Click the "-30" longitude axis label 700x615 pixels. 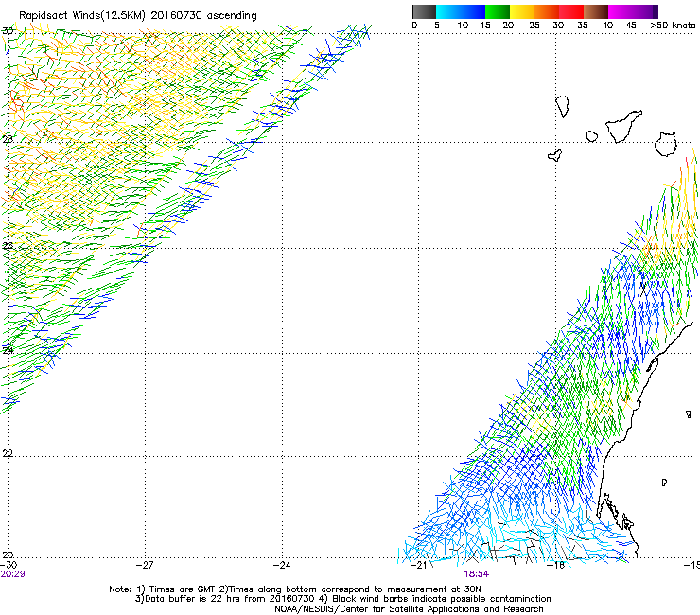9,565
